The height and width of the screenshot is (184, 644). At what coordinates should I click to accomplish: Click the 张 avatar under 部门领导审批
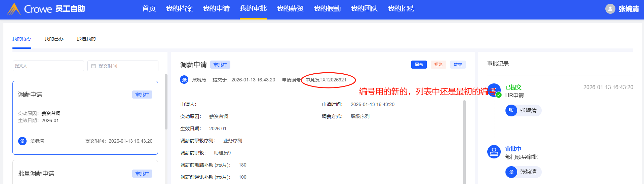point(511,172)
